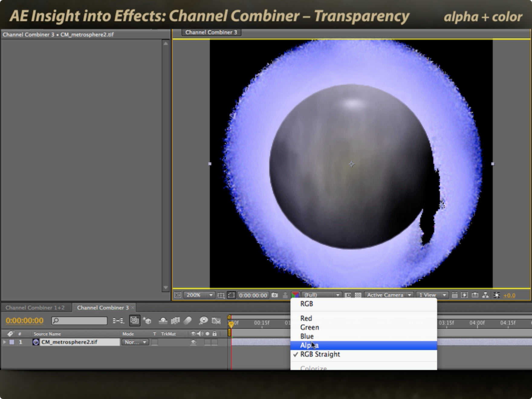
Task: Select Green from the channel menu
Action: (x=364, y=327)
